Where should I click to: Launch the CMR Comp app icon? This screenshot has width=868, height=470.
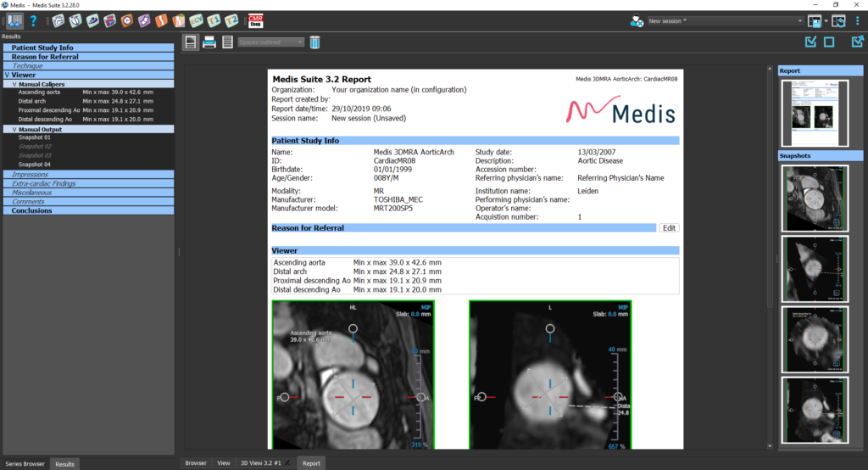[x=255, y=20]
